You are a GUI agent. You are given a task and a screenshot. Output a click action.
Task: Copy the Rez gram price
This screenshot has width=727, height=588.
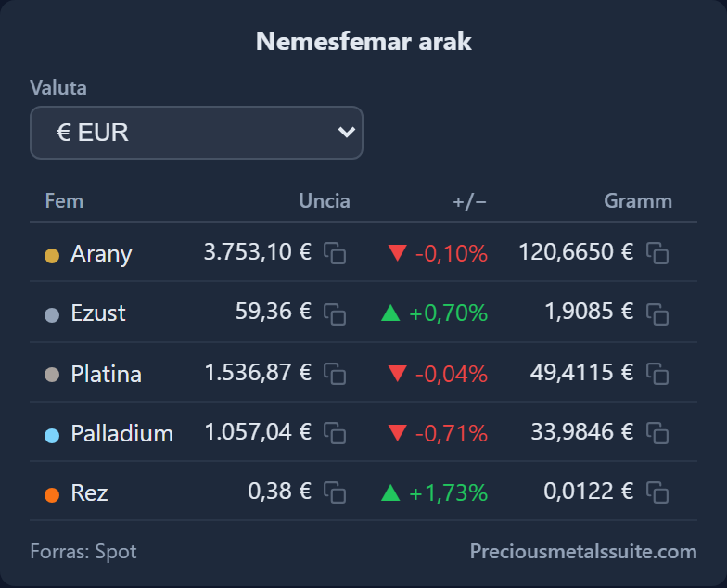point(657,492)
